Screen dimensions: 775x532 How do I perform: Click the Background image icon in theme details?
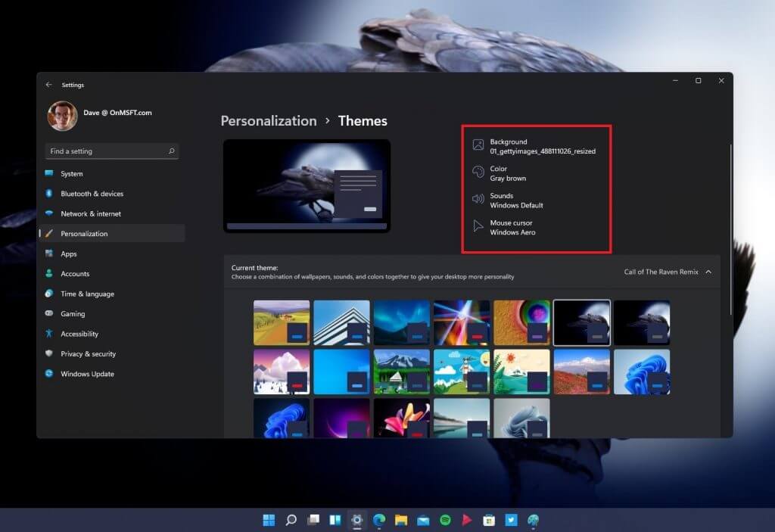pyautogui.click(x=478, y=144)
